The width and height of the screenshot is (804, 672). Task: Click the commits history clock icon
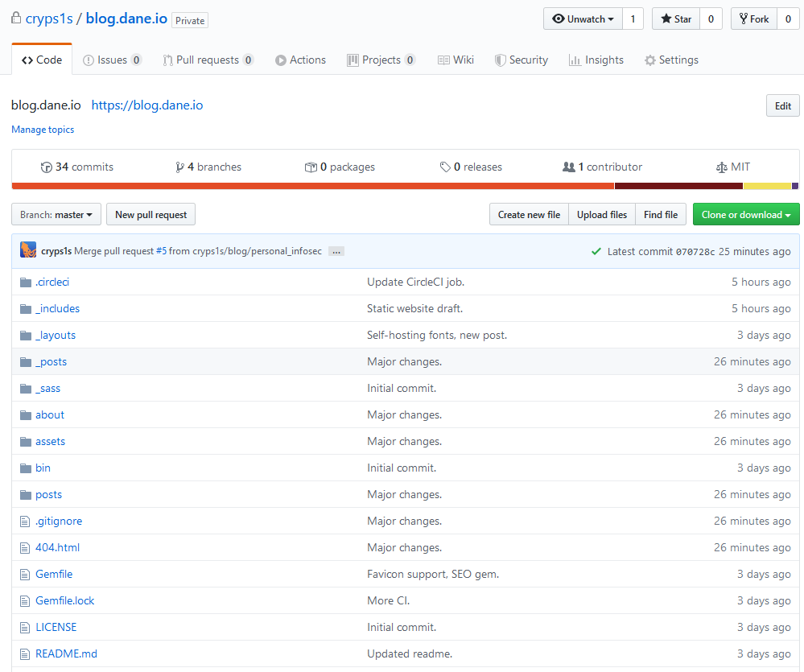coord(46,167)
